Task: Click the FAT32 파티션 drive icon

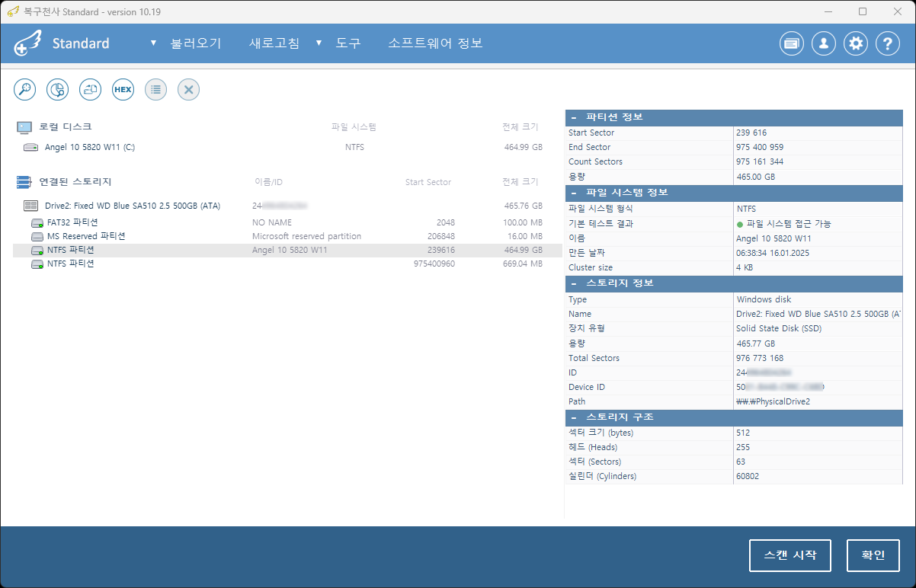Action: coord(37,222)
